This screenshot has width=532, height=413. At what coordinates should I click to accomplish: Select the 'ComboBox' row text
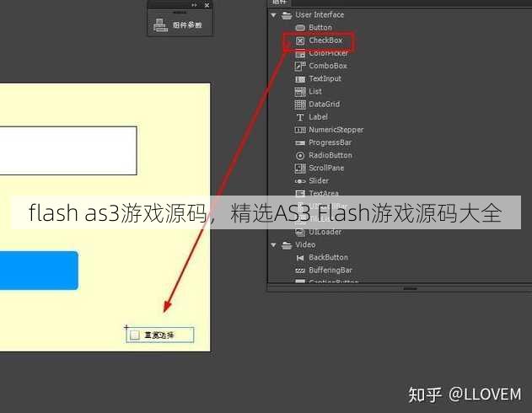pos(328,66)
